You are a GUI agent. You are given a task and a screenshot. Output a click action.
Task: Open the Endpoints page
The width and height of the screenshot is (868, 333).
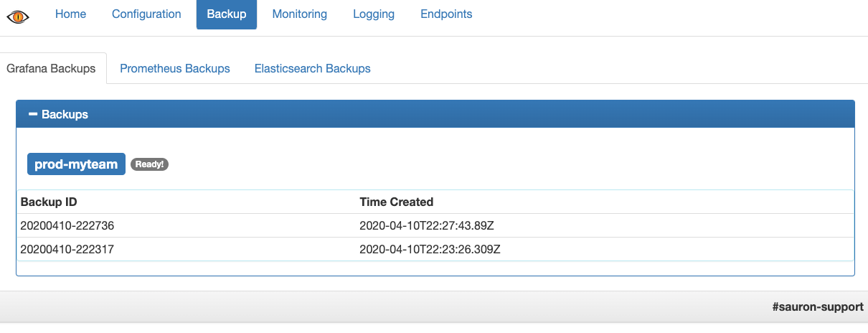tap(446, 14)
